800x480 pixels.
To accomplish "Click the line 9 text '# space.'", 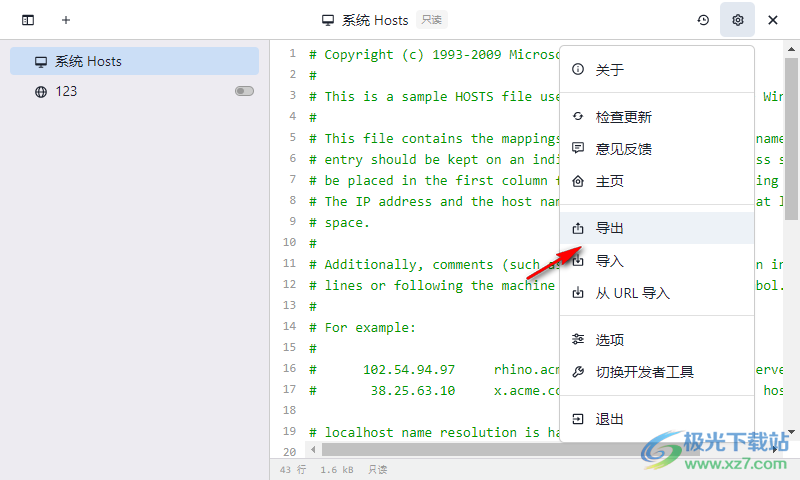I will tap(339, 223).
